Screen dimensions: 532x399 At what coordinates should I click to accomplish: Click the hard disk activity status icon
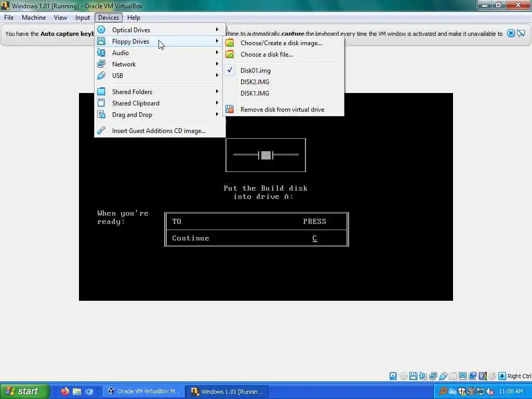pos(393,376)
